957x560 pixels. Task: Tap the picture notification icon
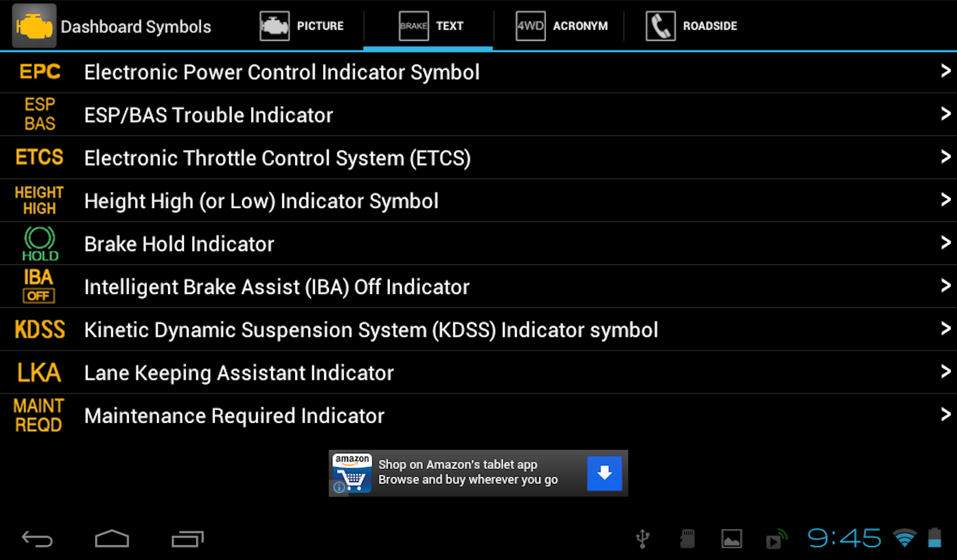click(732, 539)
